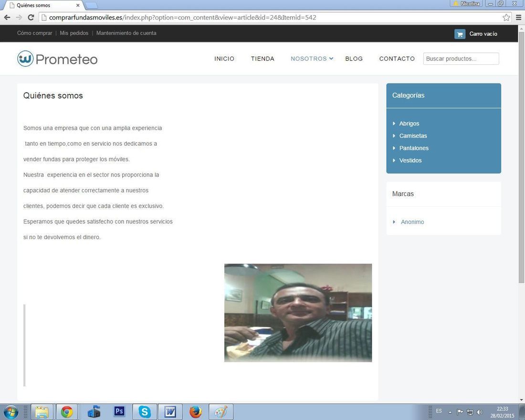The image size is (525, 420).
Task: Click the Cómo comprar link
Action: pyautogui.click(x=35, y=33)
